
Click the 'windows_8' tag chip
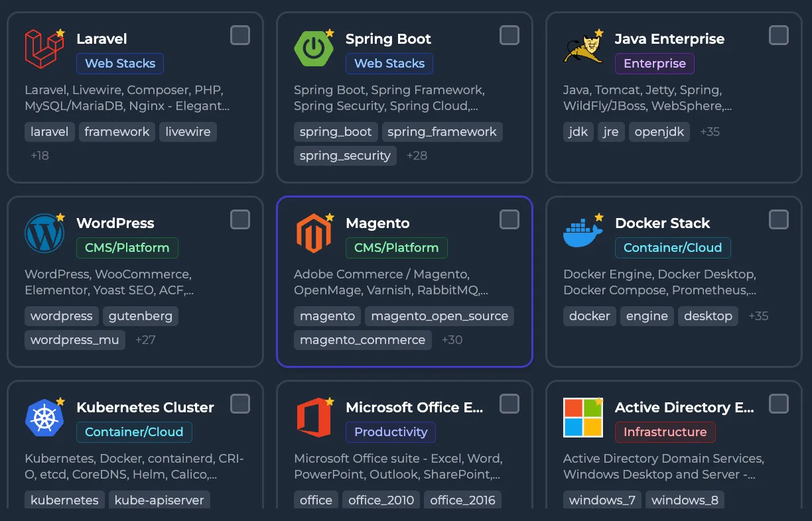[x=685, y=500]
